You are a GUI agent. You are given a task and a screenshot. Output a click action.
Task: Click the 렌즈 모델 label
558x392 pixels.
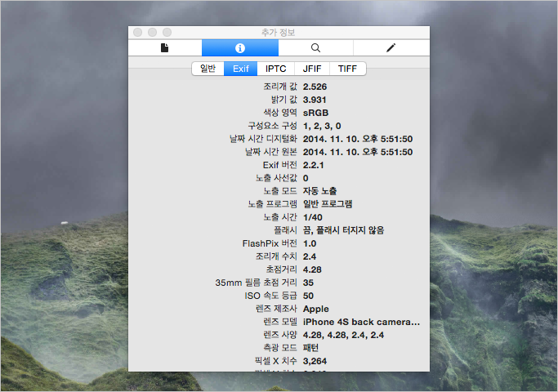[x=280, y=322]
